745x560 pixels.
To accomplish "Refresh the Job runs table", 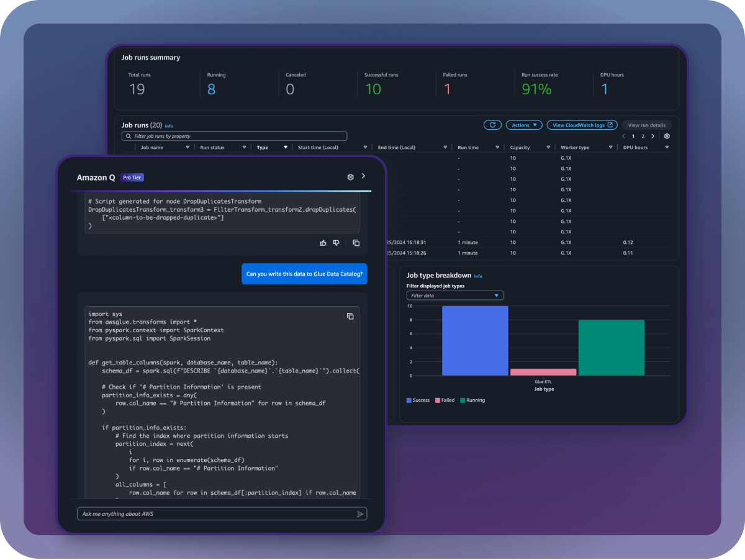I will 492,125.
